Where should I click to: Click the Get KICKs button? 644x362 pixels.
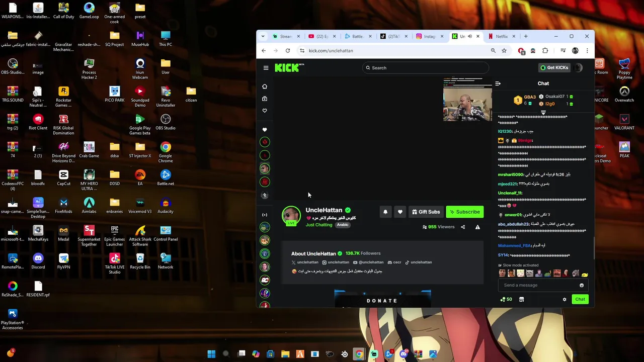pyautogui.click(x=554, y=68)
